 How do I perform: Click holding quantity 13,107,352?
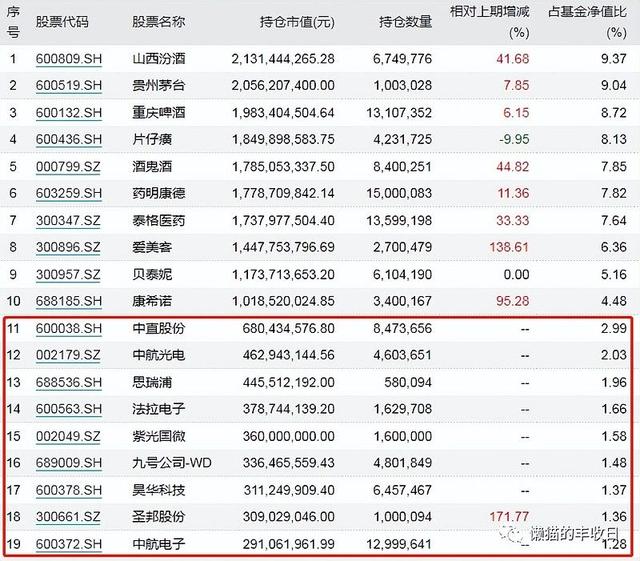point(399,113)
